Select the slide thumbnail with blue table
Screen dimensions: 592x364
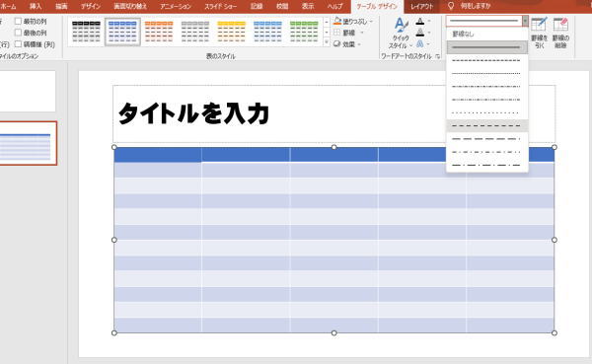[29, 143]
